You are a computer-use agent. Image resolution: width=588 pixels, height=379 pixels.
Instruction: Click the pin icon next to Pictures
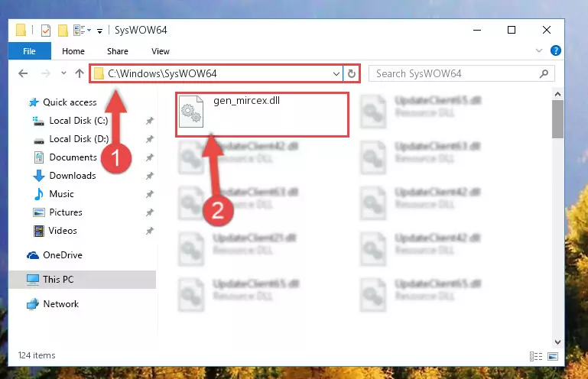coord(150,212)
